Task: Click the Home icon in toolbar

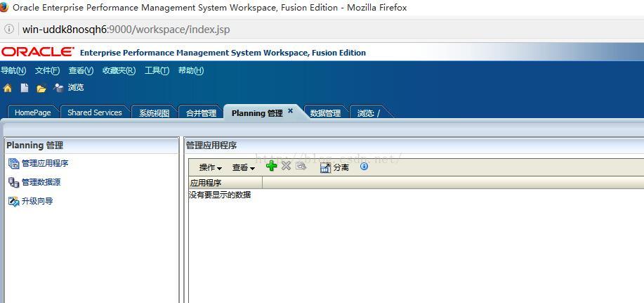Action: [x=8, y=88]
